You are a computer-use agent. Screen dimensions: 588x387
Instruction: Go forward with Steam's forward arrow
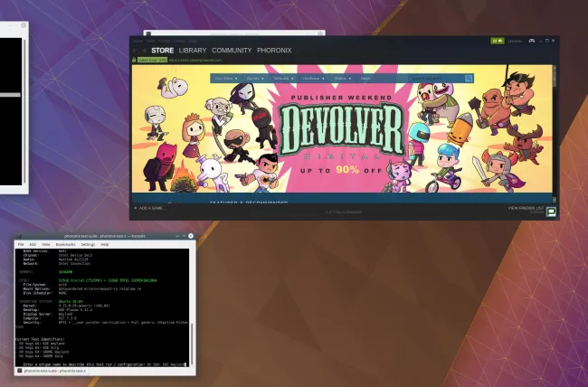145,51
